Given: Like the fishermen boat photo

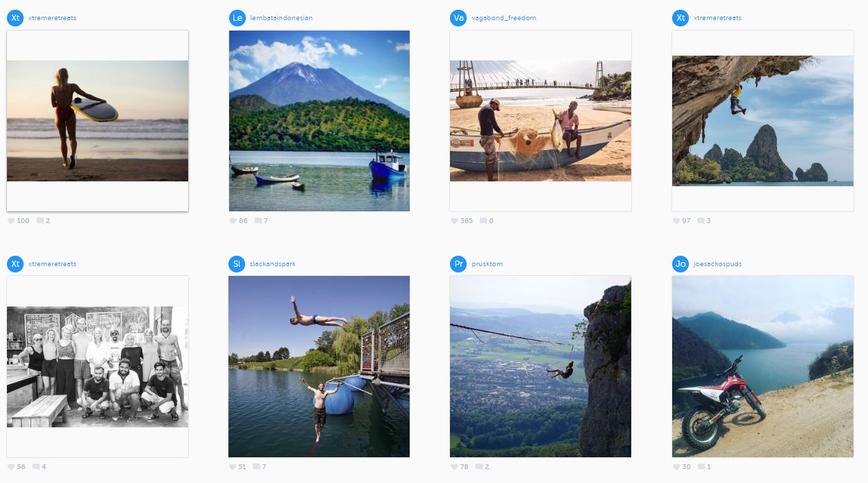Looking at the screenshot, I should [x=455, y=221].
